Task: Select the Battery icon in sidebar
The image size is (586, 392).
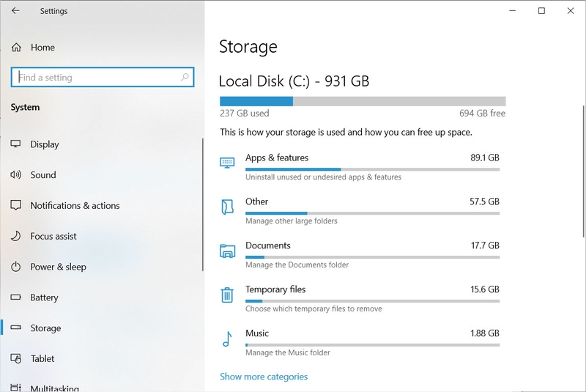Action: coord(15,297)
